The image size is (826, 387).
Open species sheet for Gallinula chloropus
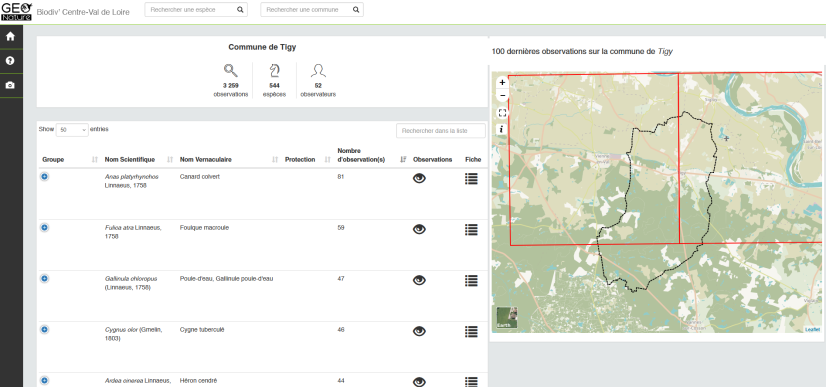[471, 280]
